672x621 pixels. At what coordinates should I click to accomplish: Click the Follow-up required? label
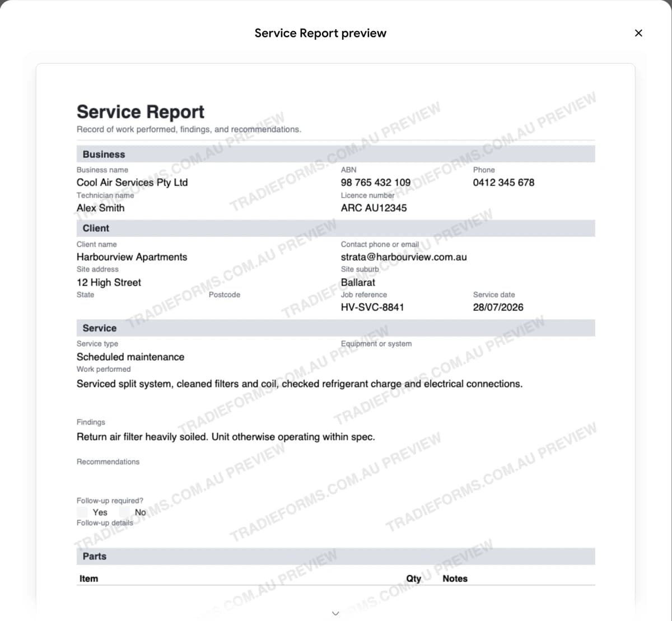click(110, 501)
